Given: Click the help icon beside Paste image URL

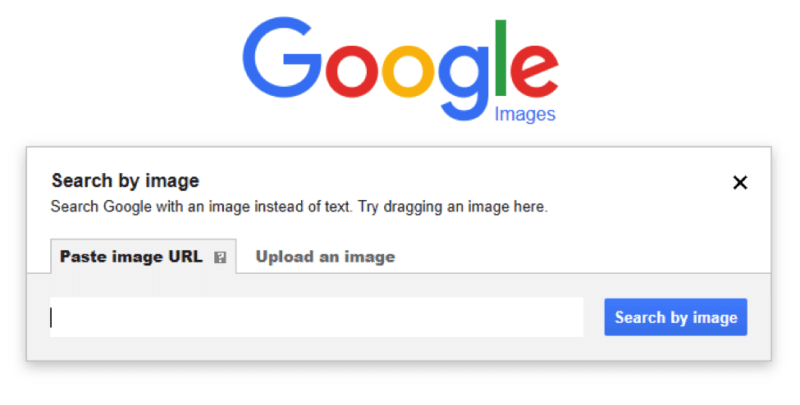Looking at the screenshot, I should click(x=220, y=257).
